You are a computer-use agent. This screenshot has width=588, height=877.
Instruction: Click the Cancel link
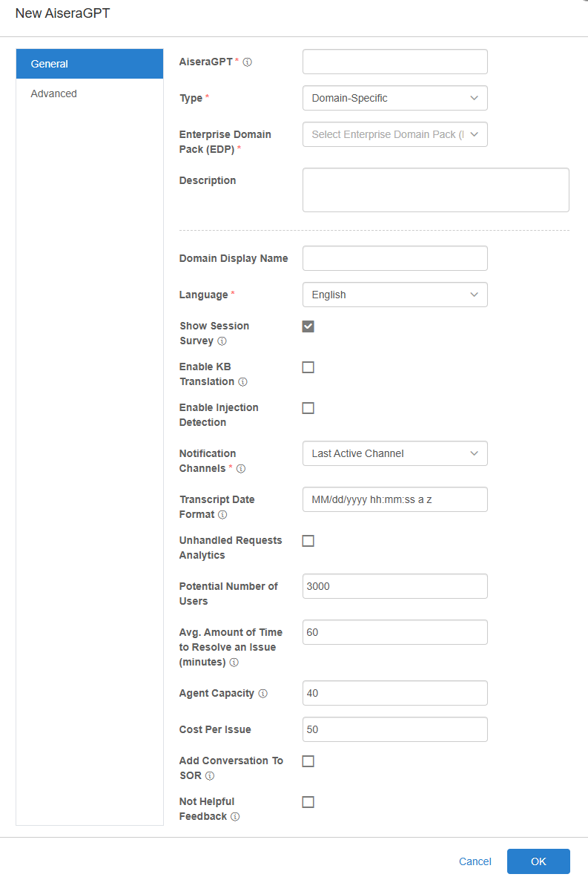click(x=475, y=861)
